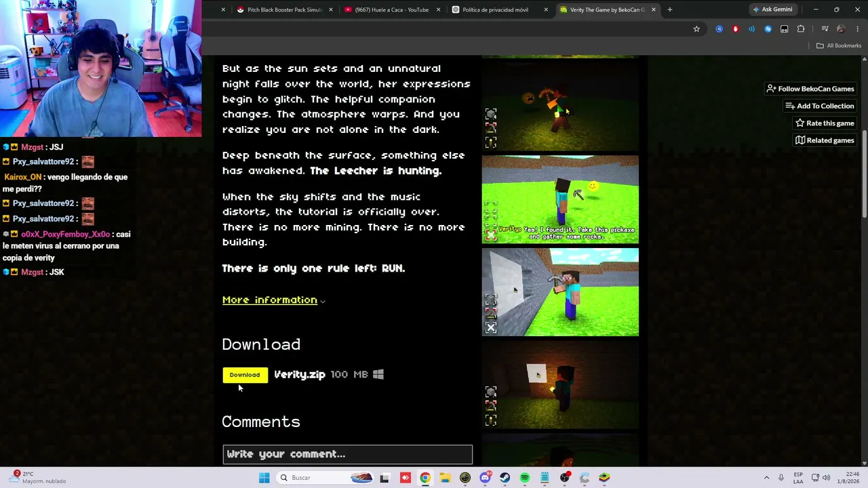The height and width of the screenshot is (488, 868).
Task: Open the Windows Start menu
Action: (264, 478)
